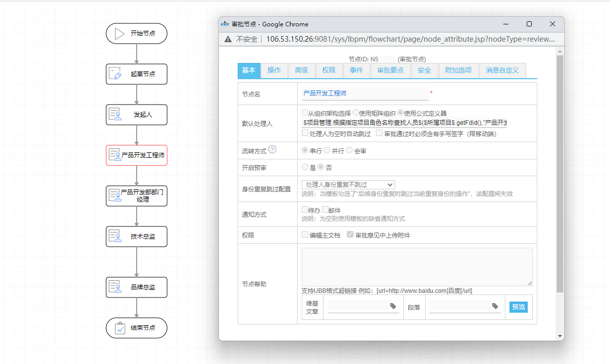Enable 处理人为空时自动跳过 checkbox

305,133
